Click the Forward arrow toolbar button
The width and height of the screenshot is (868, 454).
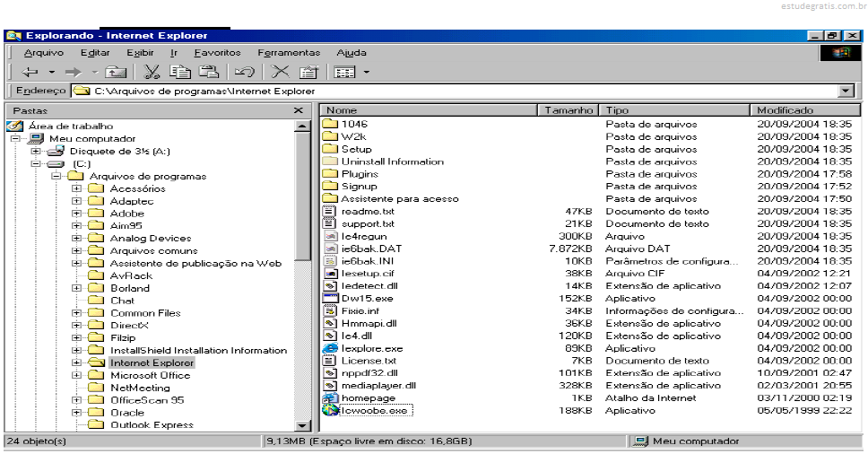click(x=73, y=72)
